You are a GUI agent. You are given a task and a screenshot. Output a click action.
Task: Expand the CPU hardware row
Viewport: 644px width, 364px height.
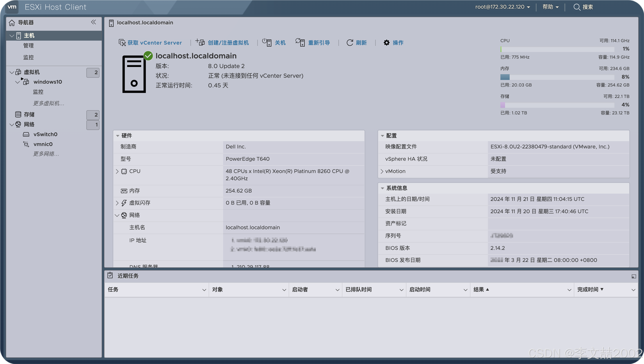point(117,171)
